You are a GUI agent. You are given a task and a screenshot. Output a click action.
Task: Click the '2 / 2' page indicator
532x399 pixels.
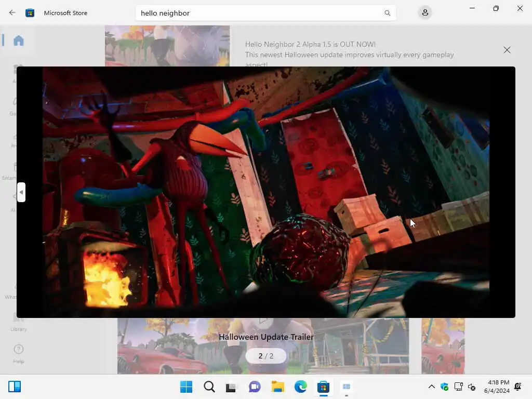[265, 356]
